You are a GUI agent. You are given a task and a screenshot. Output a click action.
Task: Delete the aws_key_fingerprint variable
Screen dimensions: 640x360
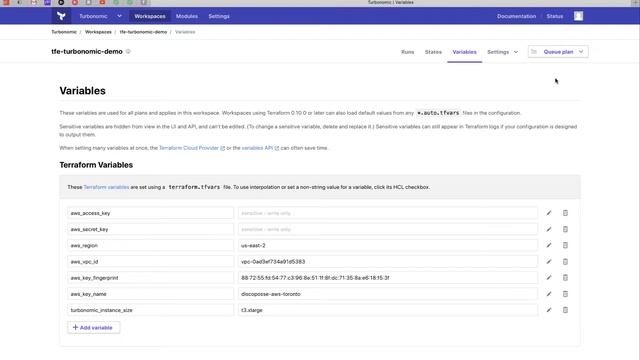click(565, 278)
